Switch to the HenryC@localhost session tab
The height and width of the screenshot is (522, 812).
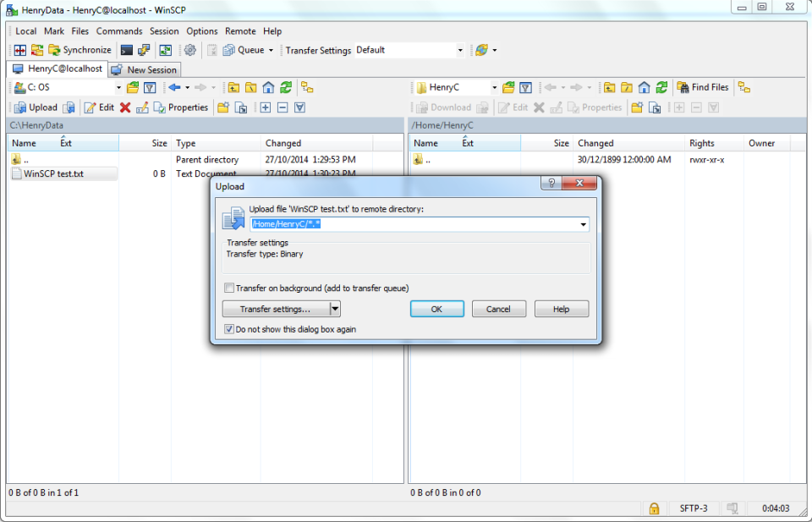(x=58, y=69)
